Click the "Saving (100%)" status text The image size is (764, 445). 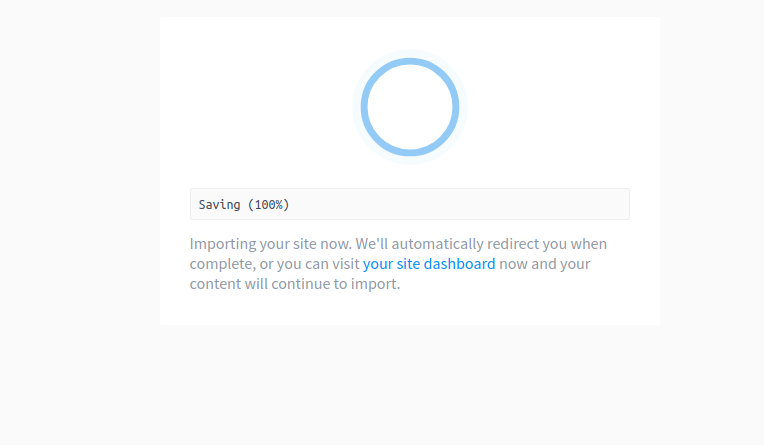click(244, 205)
